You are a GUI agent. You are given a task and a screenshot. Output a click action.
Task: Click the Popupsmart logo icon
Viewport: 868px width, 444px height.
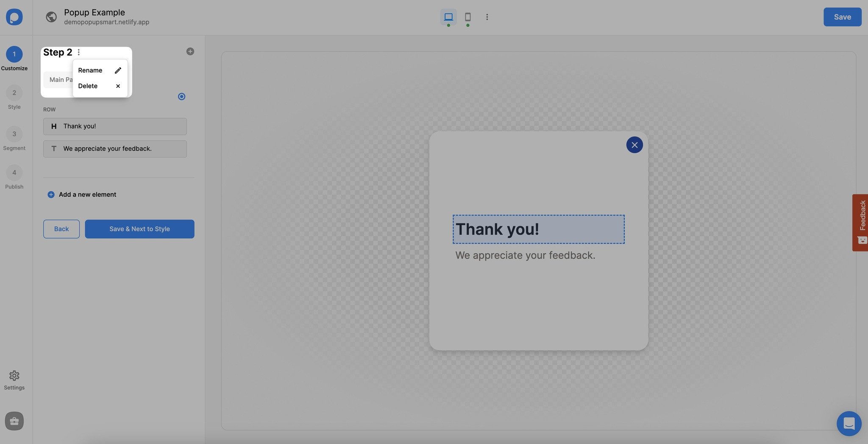click(14, 17)
